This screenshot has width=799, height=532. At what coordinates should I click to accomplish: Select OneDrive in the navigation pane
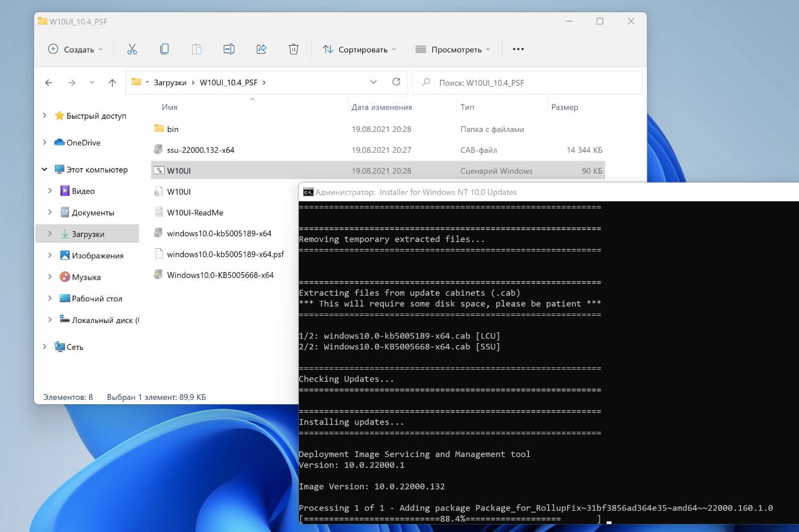pos(83,143)
